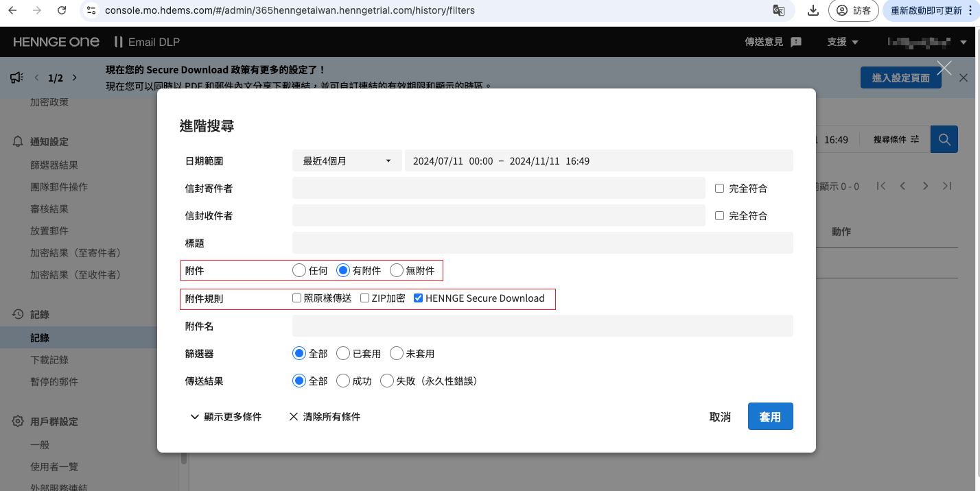The image size is (980, 491).
Task: Open 搜尋條件 filter settings
Action: (896, 139)
